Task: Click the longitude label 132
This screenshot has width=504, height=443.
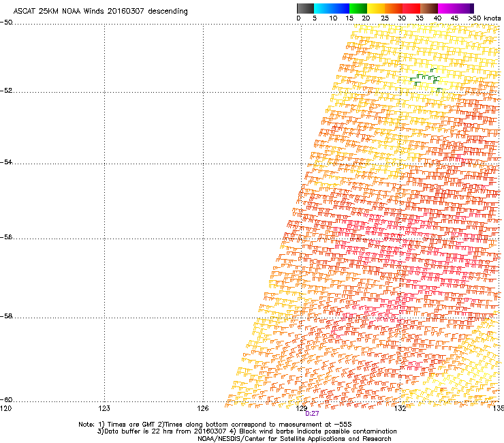Action: point(400,408)
